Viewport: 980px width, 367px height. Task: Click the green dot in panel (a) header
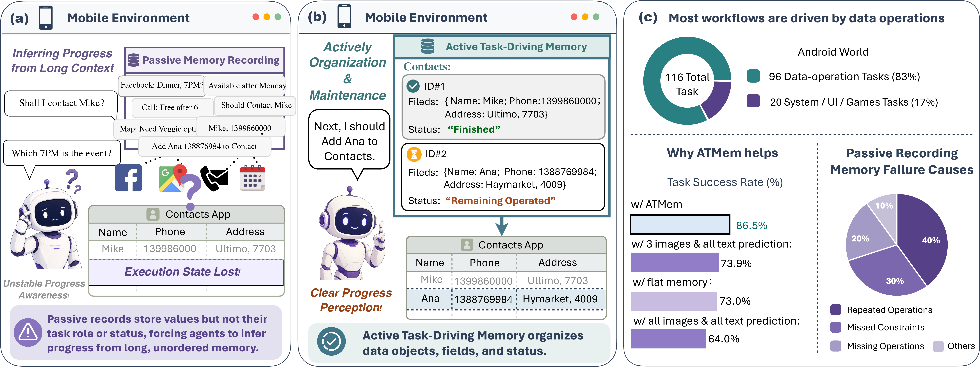click(278, 17)
